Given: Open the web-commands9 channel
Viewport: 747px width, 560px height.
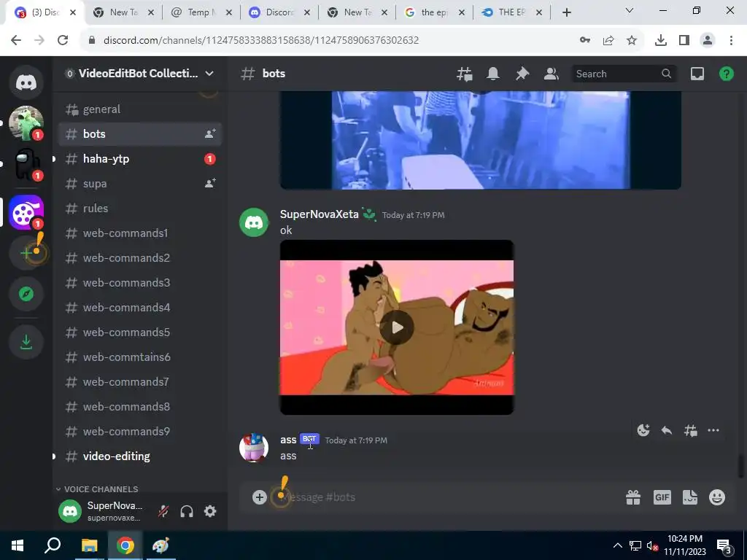Looking at the screenshot, I should click(x=139, y=431).
